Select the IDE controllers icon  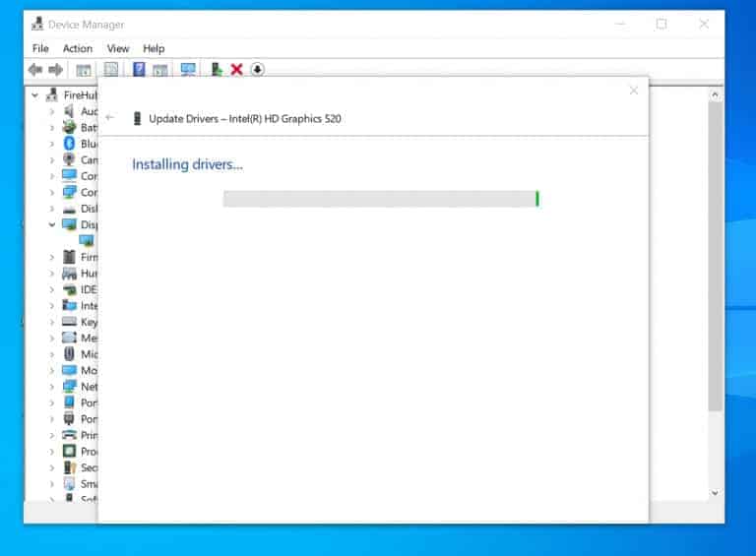(70, 289)
